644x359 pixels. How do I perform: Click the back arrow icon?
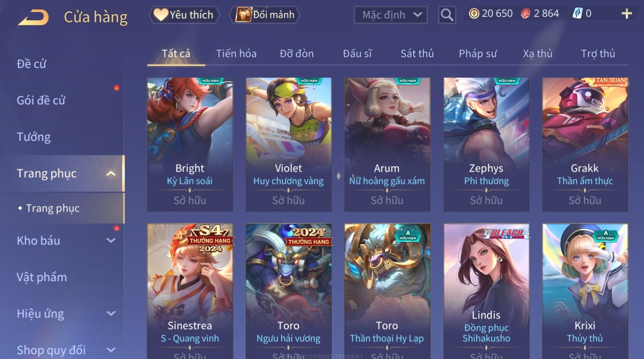pos(33,17)
